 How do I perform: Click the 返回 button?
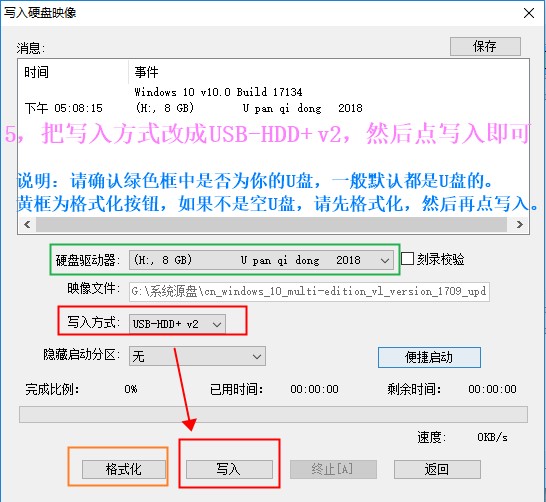click(x=437, y=469)
